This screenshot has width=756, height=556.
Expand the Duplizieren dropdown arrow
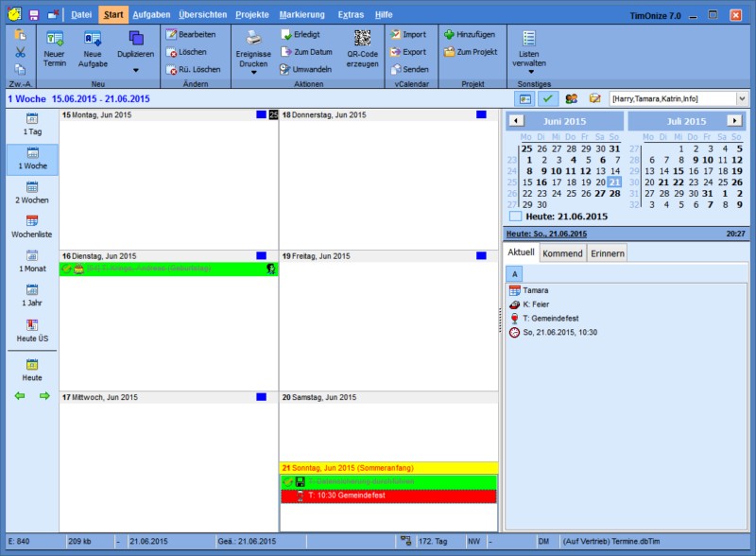135,70
